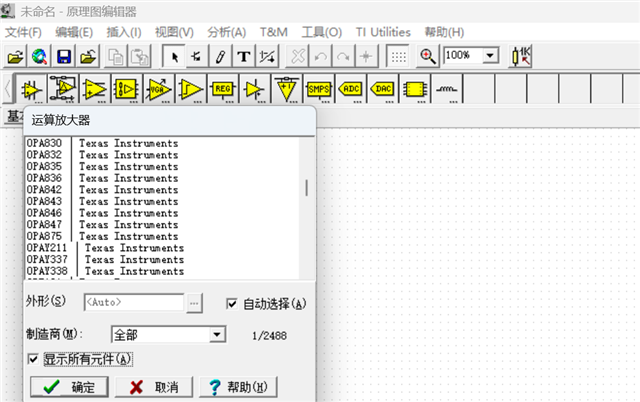
Task: Open the 文件(F) menu
Action: 23,32
